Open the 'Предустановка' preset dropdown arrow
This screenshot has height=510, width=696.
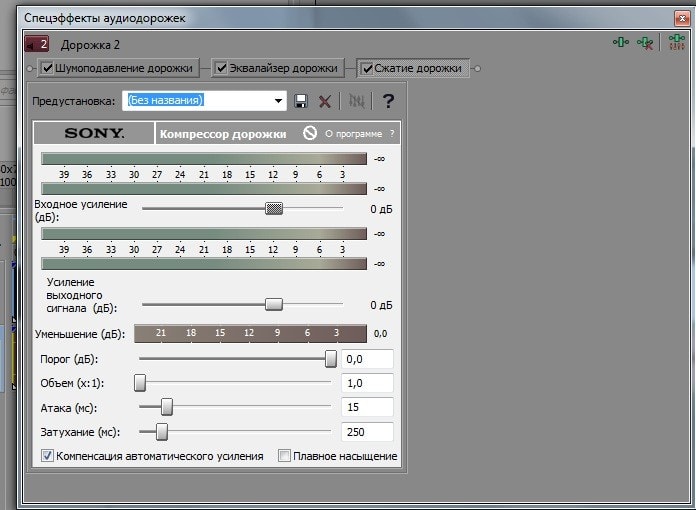pos(279,101)
